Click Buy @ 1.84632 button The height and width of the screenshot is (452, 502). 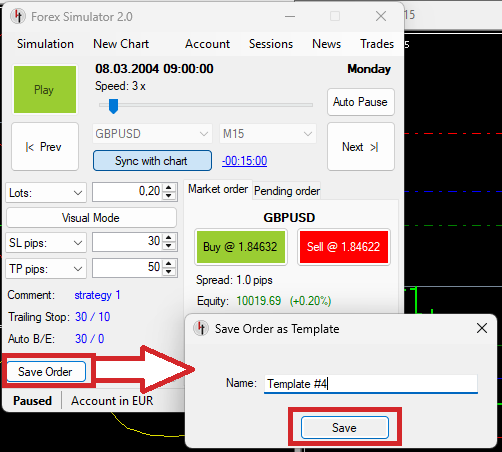coord(241,247)
